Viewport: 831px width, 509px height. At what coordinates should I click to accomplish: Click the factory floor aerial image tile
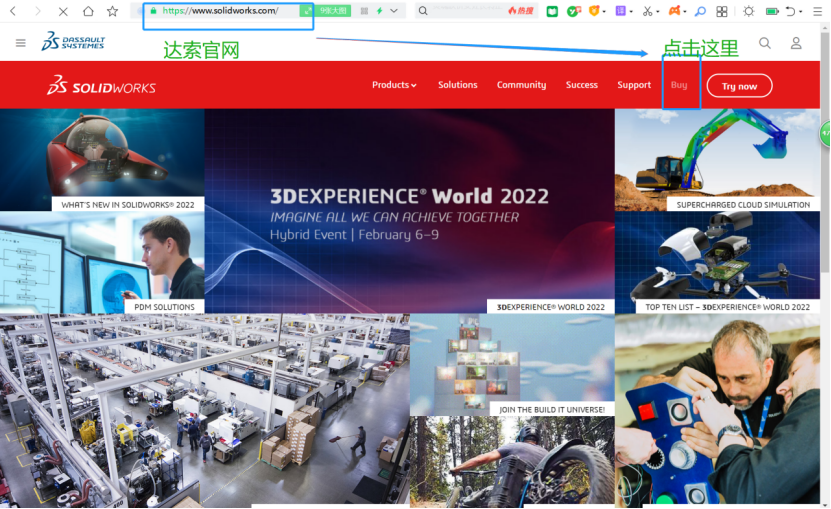pos(205,409)
